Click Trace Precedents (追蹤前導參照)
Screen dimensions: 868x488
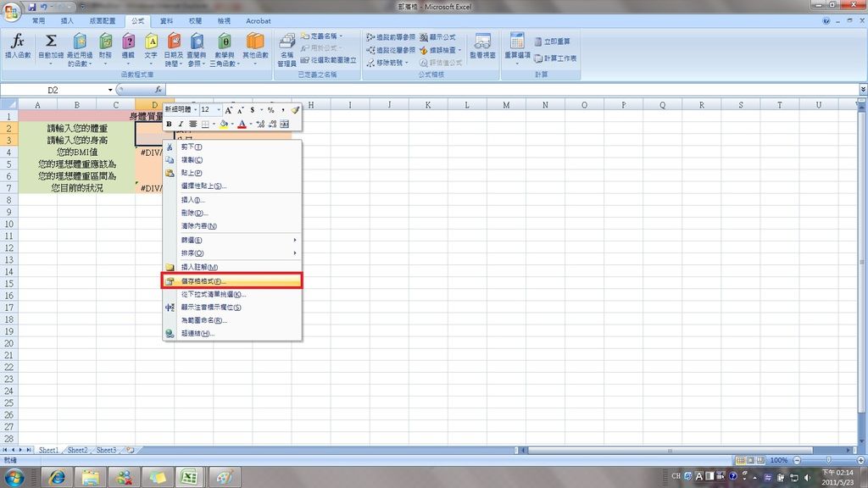(x=390, y=37)
